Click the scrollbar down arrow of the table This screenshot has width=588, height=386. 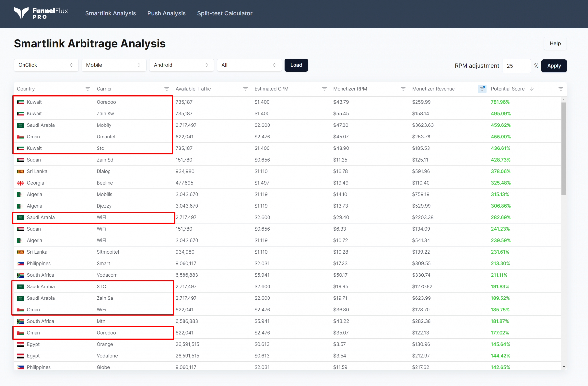[564, 367]
